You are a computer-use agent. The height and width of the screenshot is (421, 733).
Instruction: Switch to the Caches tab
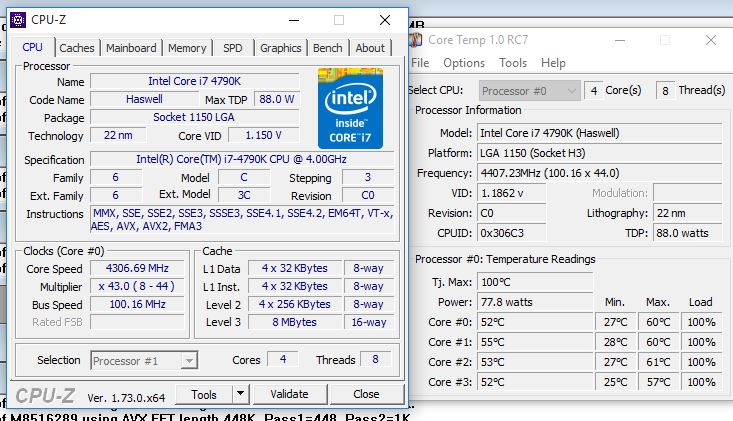pyautogui.click(x=77, y=48)
